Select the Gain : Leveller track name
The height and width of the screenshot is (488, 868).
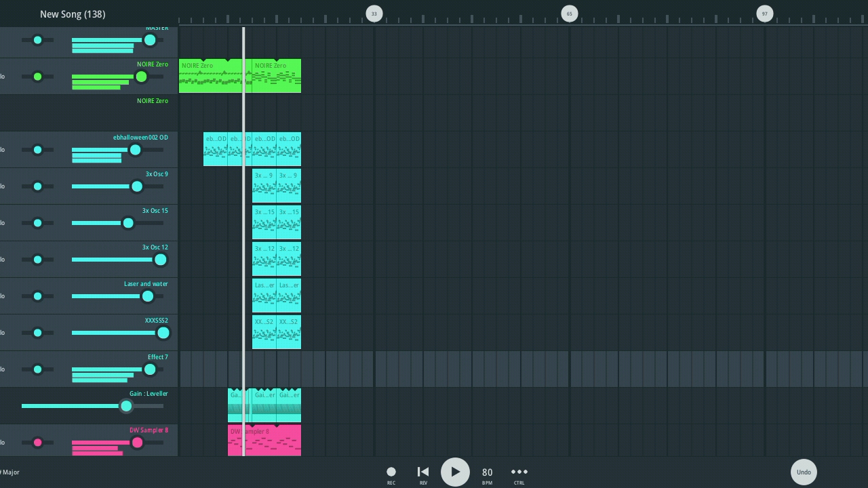click(149, 394)
